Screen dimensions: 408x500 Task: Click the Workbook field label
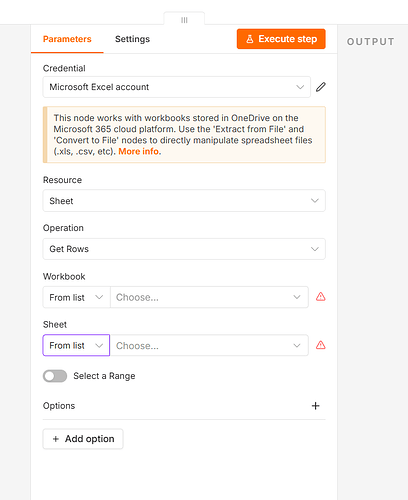click(x=64, y=276)
